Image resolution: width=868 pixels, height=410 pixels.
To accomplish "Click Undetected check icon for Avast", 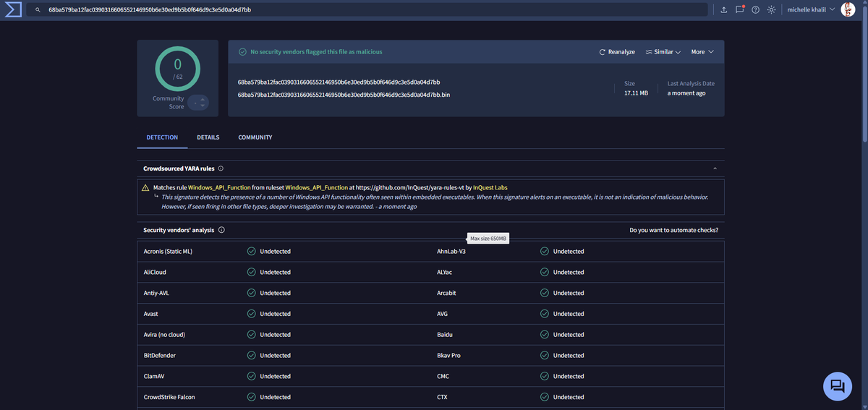I will 251,314.
